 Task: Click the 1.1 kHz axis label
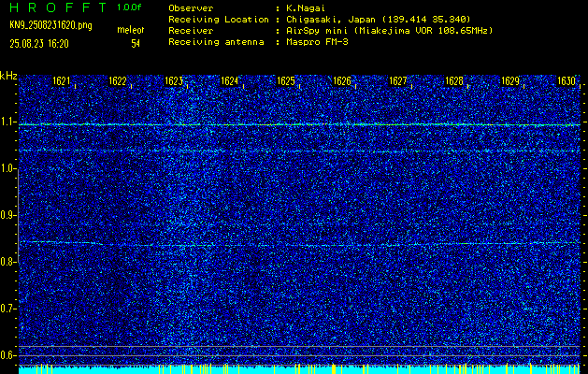pos(7,122)
